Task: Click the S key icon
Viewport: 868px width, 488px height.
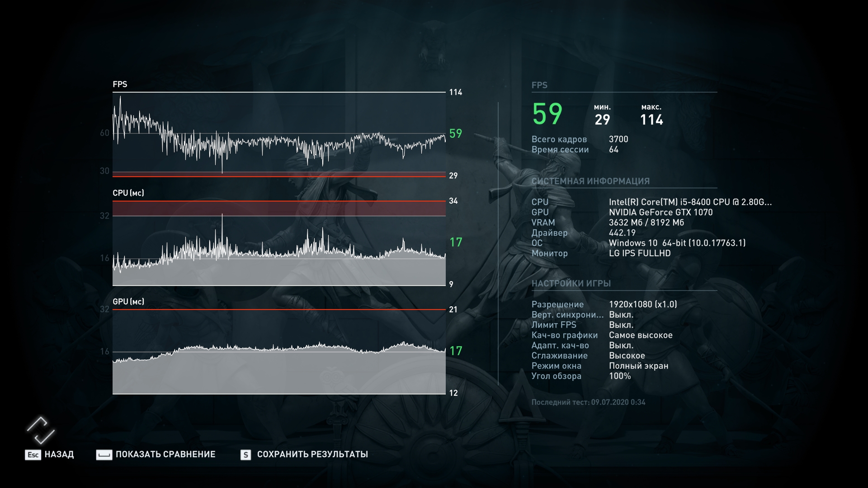Action: (x=245, y=455)
